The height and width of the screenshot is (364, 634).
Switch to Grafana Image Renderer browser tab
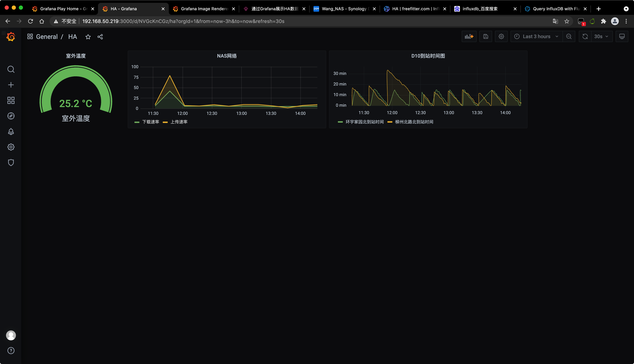coord(204,9)
